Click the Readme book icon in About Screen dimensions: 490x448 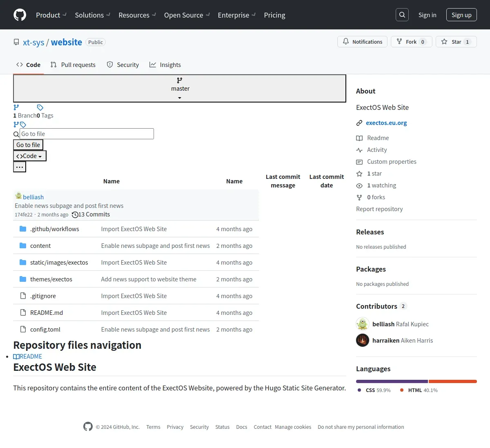359,138
